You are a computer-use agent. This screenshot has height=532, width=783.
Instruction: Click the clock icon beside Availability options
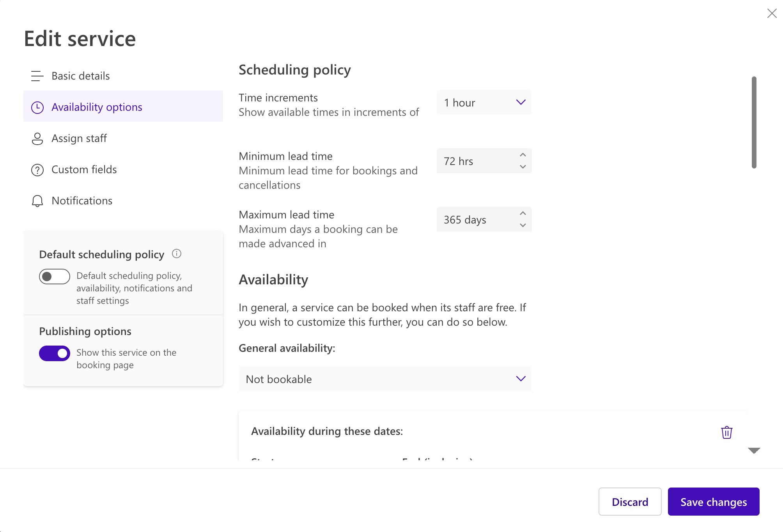[37, 106]
